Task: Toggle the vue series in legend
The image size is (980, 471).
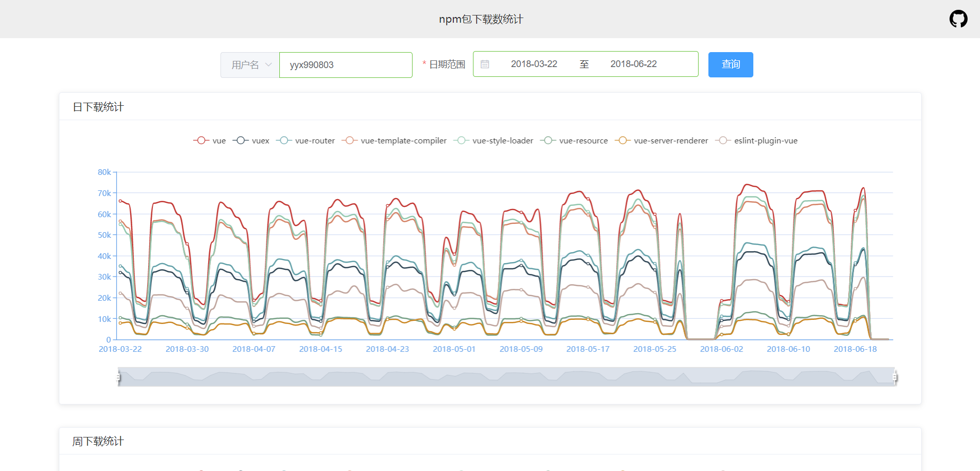Action: pyautogui.click(x=210, y=140)
